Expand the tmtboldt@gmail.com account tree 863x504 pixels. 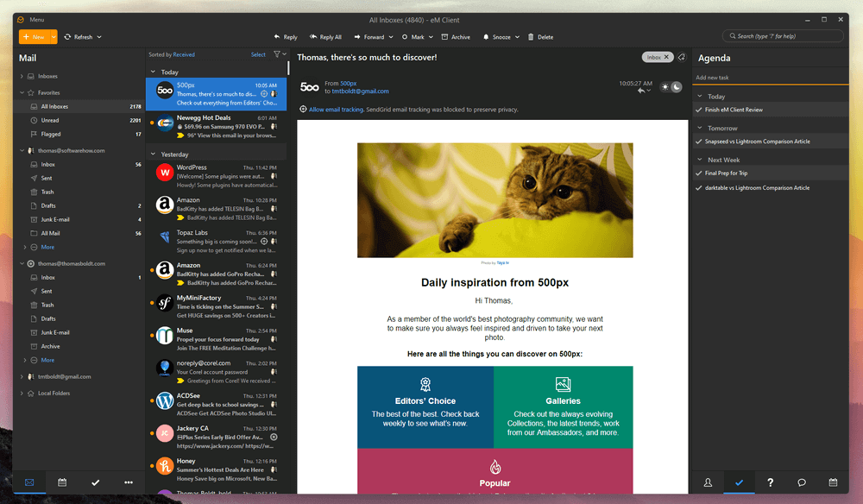[22, 376]
